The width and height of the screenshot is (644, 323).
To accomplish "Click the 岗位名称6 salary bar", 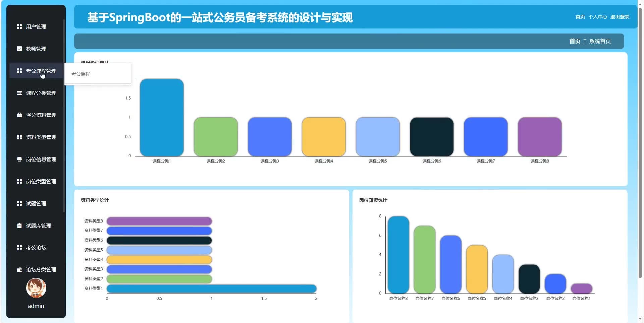I will 451,264.
